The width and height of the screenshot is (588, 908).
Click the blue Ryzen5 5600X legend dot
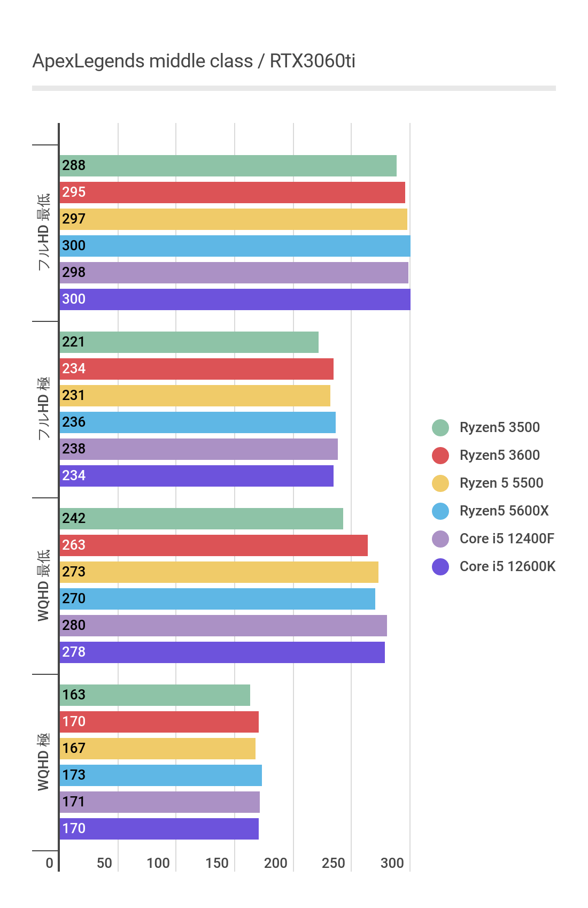[440, 511]
